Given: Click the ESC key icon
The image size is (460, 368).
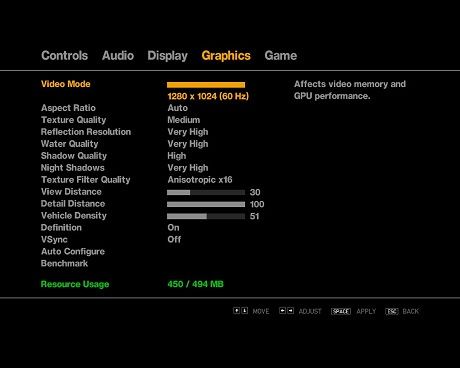Looking at the screenshot, I should (x=392, y=311).
